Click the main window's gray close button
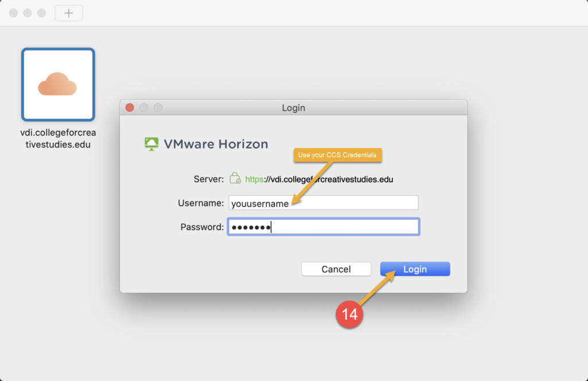 (14, 13)
